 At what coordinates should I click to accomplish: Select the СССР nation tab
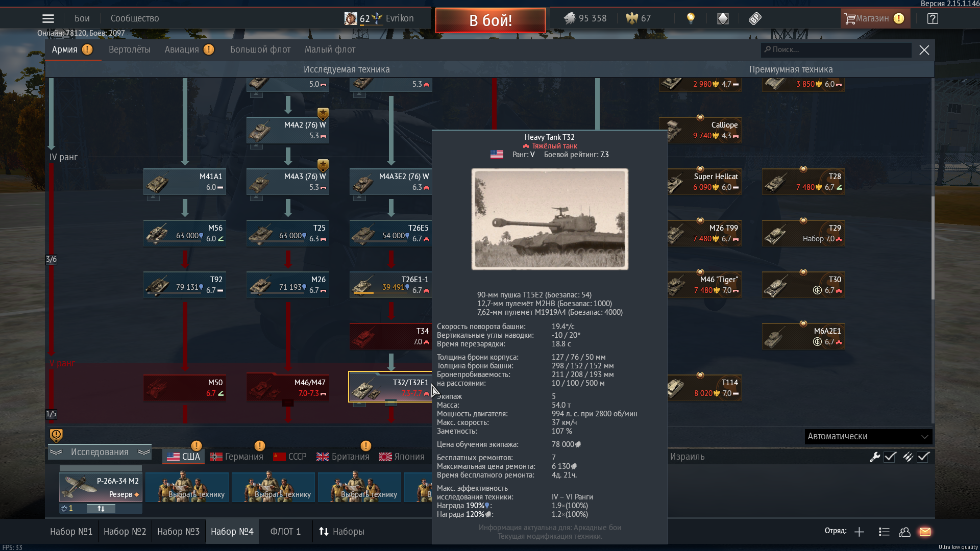coord(290,457)
